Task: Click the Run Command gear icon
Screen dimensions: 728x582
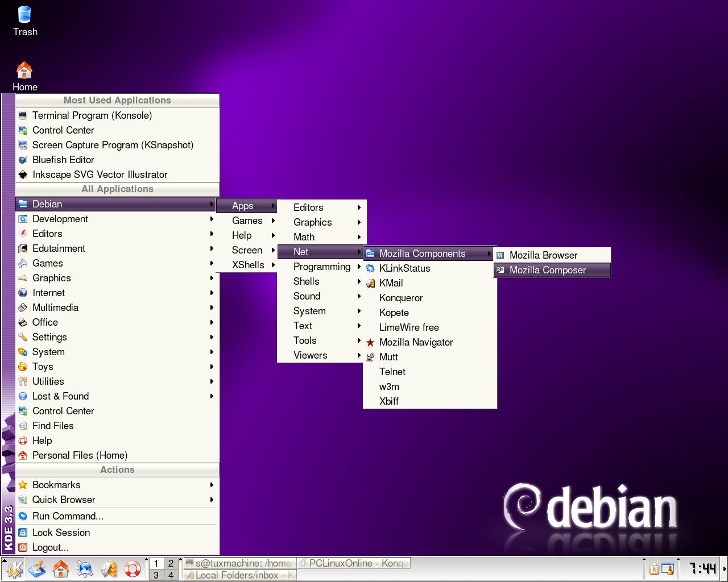Action: [x=23, y=516]
